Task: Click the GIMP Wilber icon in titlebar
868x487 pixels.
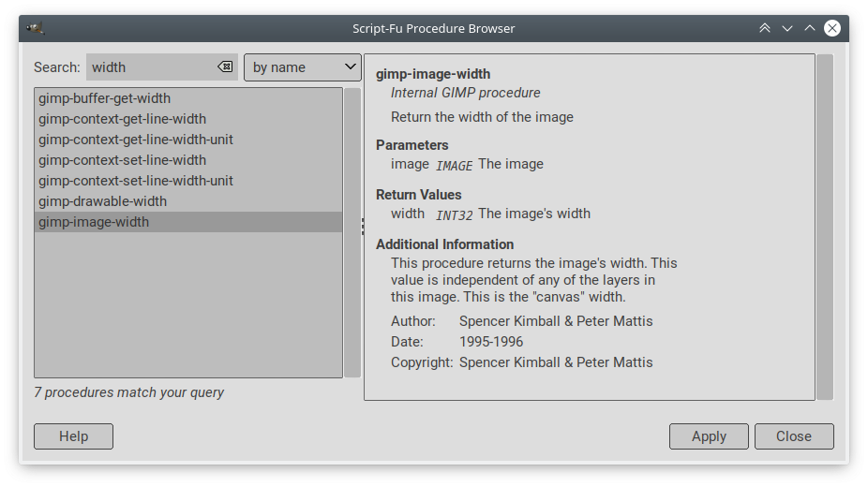Action: (36, 28)
